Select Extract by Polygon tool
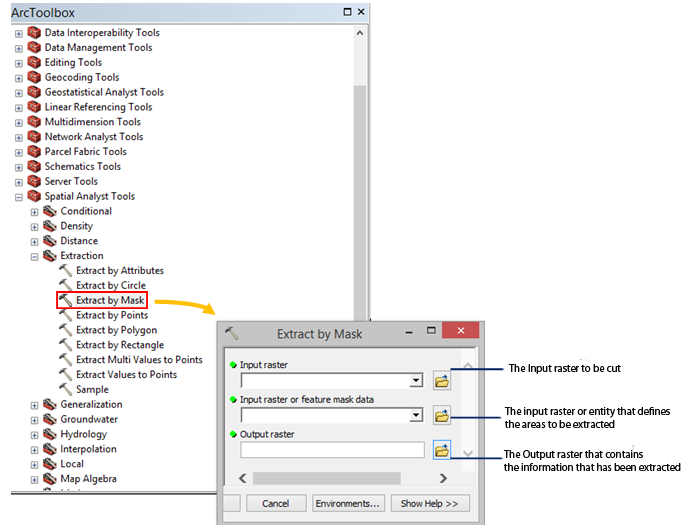 click(116, 330)
